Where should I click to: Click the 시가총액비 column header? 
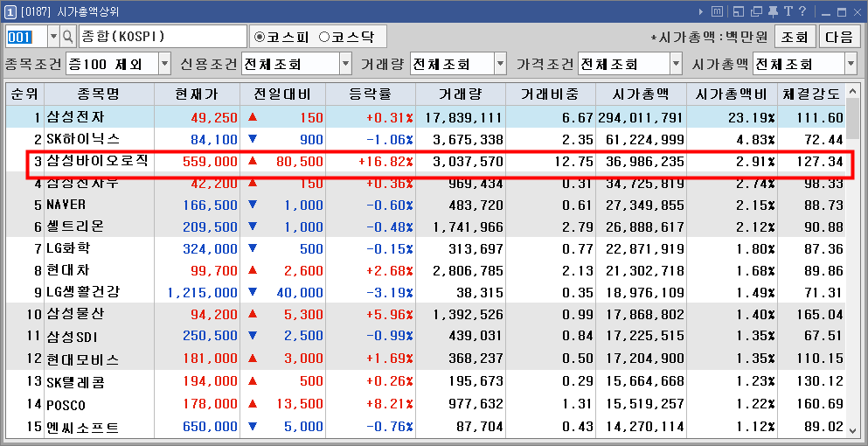pos(732,94)
